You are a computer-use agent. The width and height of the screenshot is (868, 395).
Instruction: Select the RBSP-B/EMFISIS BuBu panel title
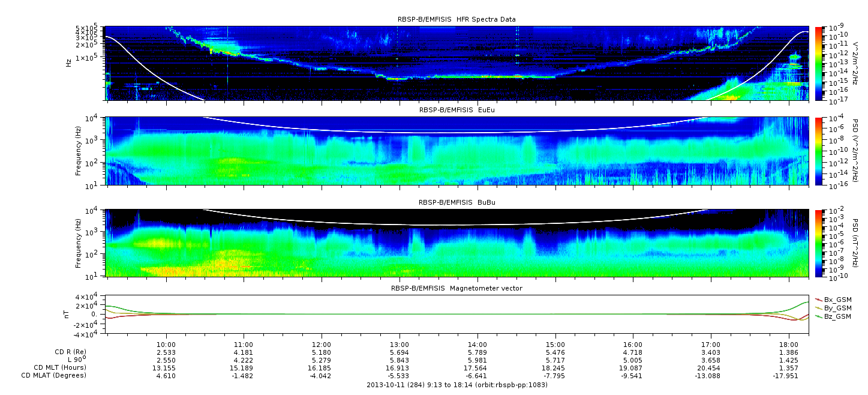coord(456,203)
